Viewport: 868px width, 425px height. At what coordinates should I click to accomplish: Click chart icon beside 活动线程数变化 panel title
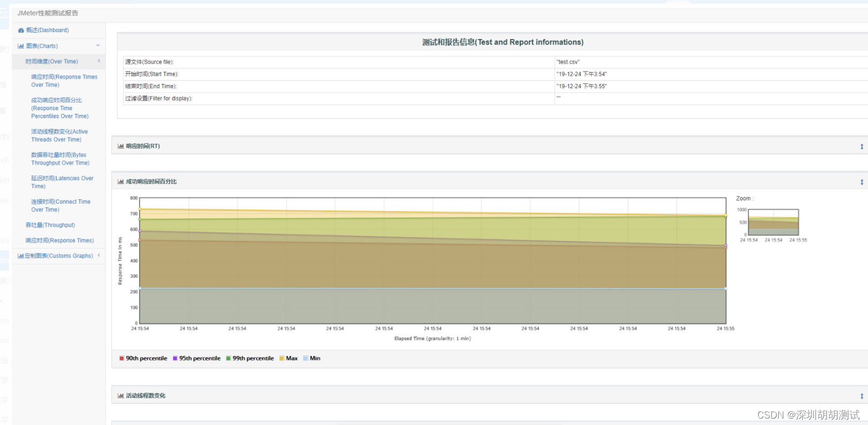(x=121, y=396)
